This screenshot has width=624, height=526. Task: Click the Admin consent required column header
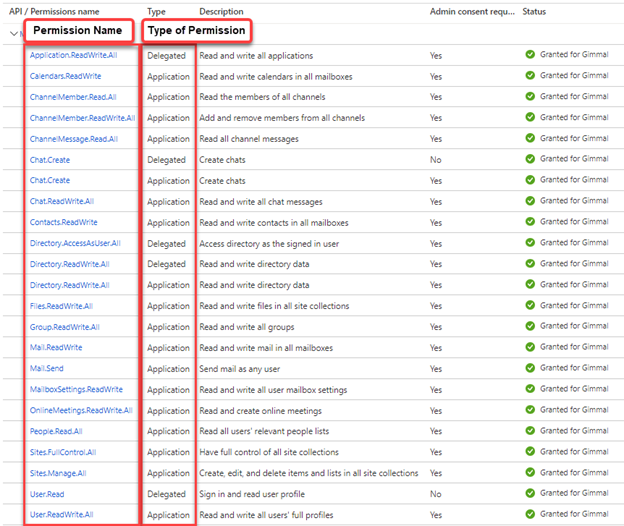tap(472, 11)
